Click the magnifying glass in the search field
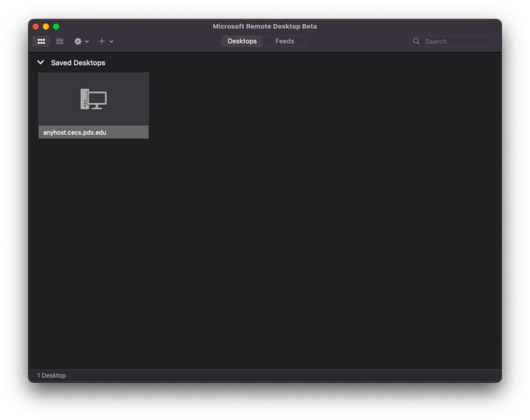 [417, 41]
